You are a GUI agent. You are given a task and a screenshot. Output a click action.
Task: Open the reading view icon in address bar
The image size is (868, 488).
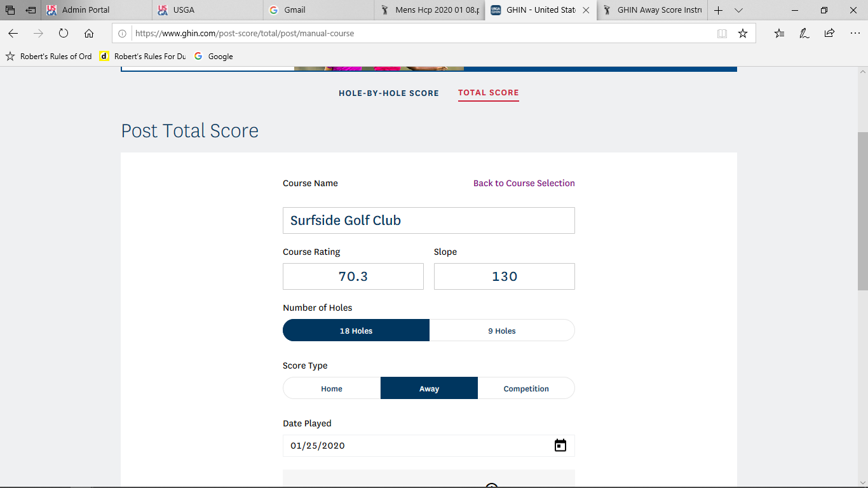click(x=722, y=34)
